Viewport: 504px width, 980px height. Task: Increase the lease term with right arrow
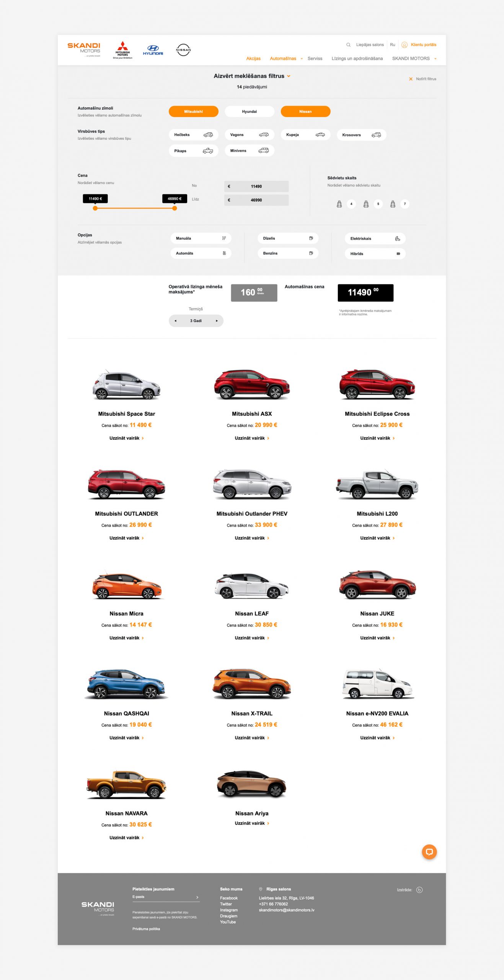[x=217, y=321]
